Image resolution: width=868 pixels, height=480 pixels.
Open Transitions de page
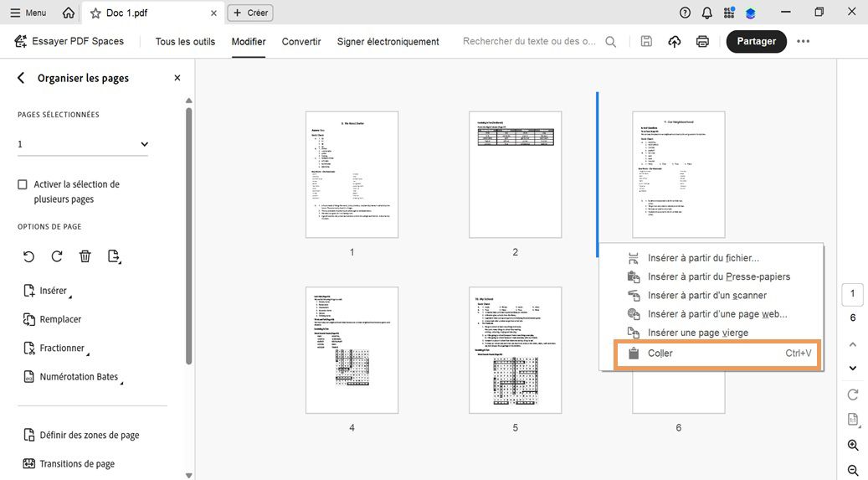[69, 464]
